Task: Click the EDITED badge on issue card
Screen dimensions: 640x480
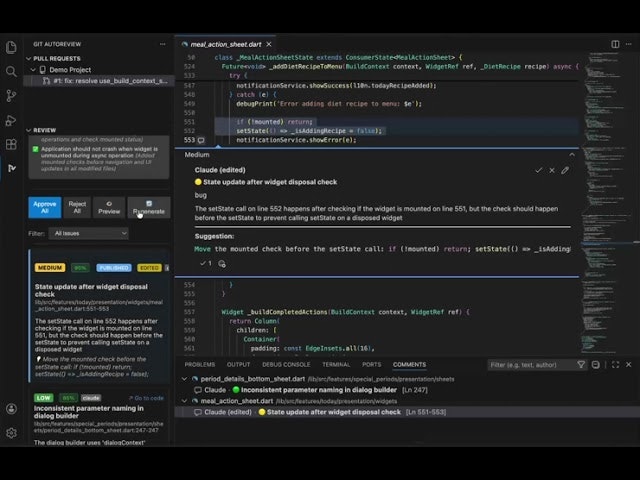Action: tap(149, 268)
